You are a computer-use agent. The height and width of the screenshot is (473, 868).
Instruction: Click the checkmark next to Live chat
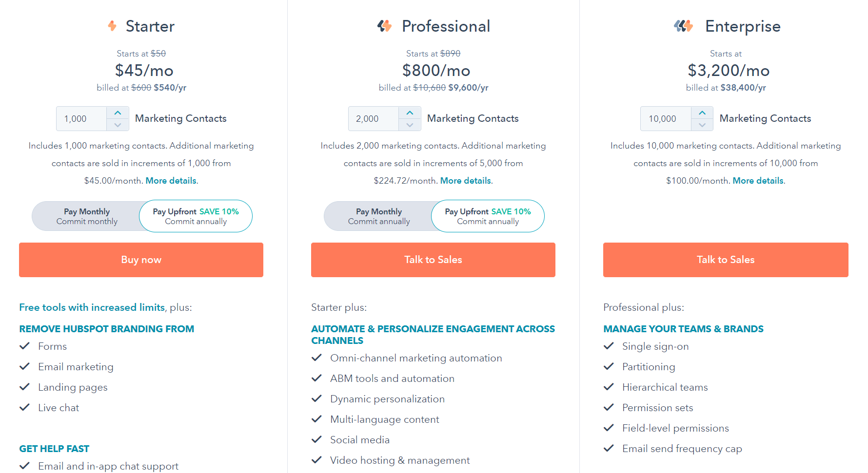click(24, 407)
